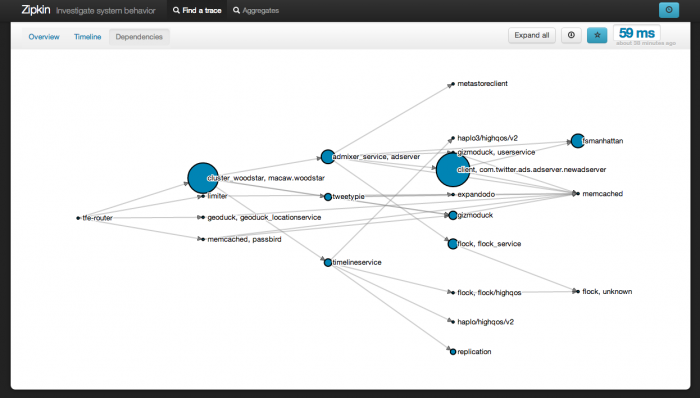This screenshot has width=700, height=398.
Task: Click the timelineservice text label
Action: point(357,262)
